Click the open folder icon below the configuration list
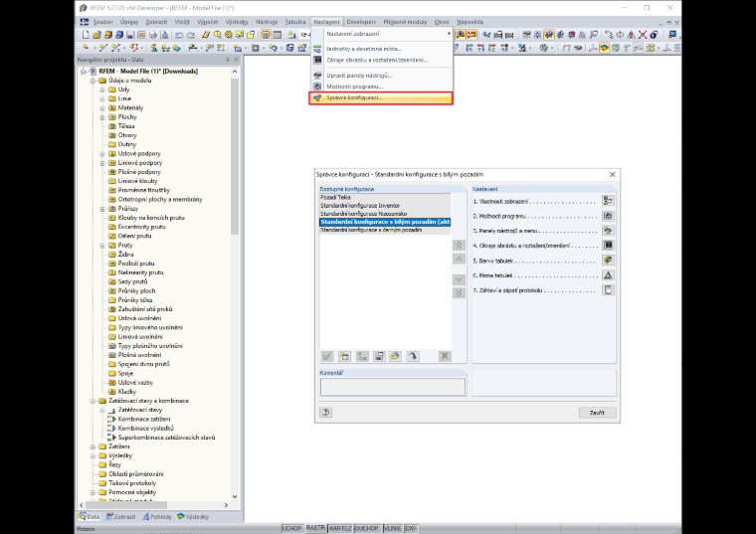This screenshot has height=534, width=756. pyautogui.click(x=395, y=356)
